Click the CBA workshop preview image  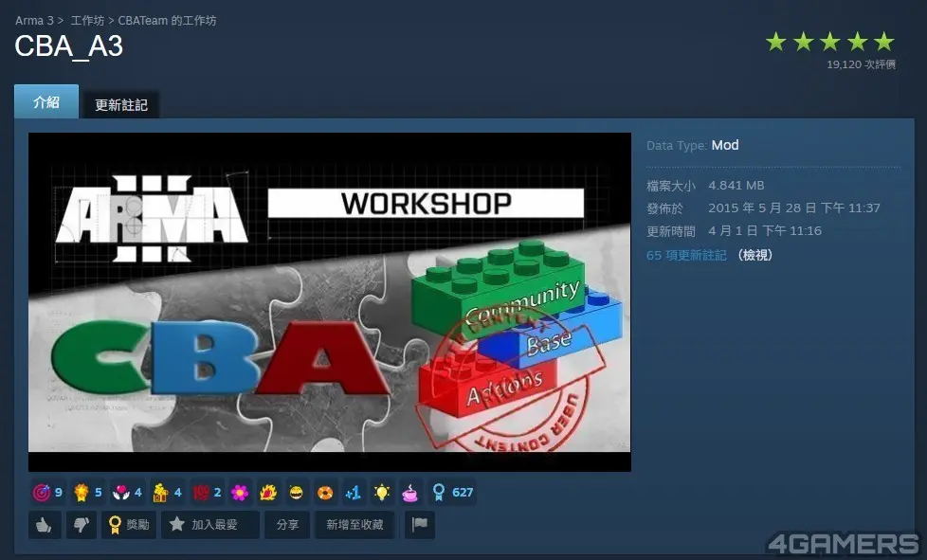point(330,302)
